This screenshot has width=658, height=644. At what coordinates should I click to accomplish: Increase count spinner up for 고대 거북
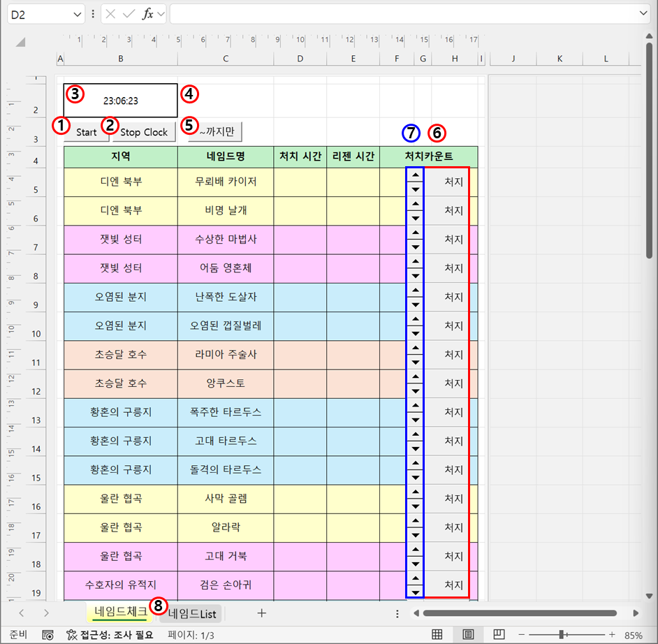(x=416, y=550)
